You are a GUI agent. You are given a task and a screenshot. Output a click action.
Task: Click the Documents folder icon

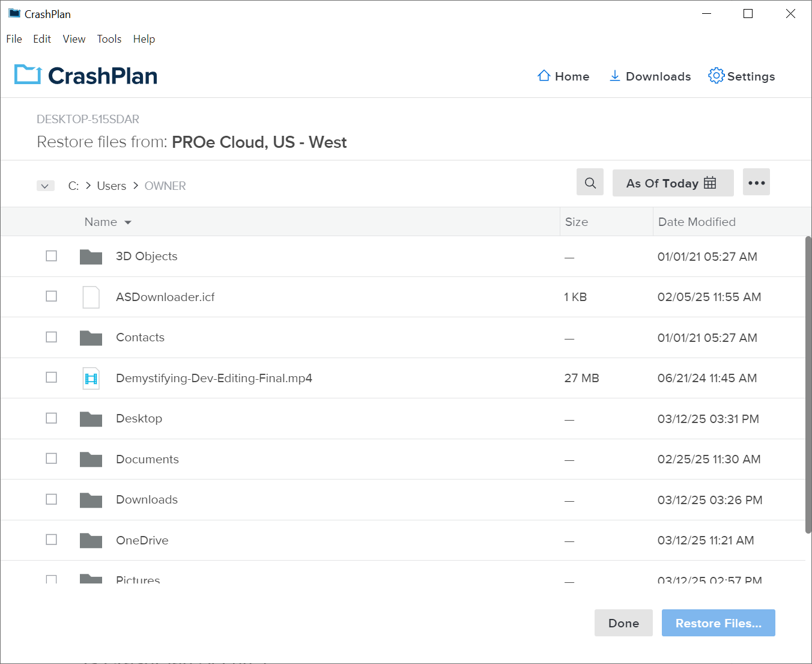tap(91, 459)
